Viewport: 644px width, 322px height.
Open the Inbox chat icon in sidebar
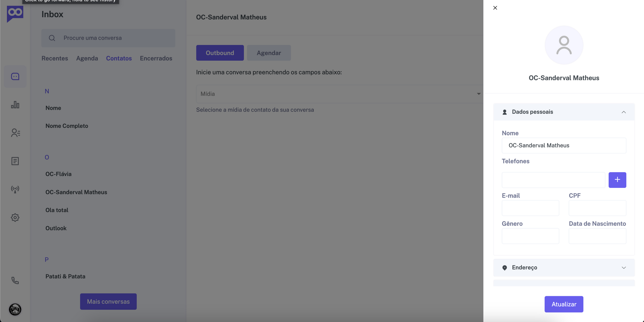[15, 76]
